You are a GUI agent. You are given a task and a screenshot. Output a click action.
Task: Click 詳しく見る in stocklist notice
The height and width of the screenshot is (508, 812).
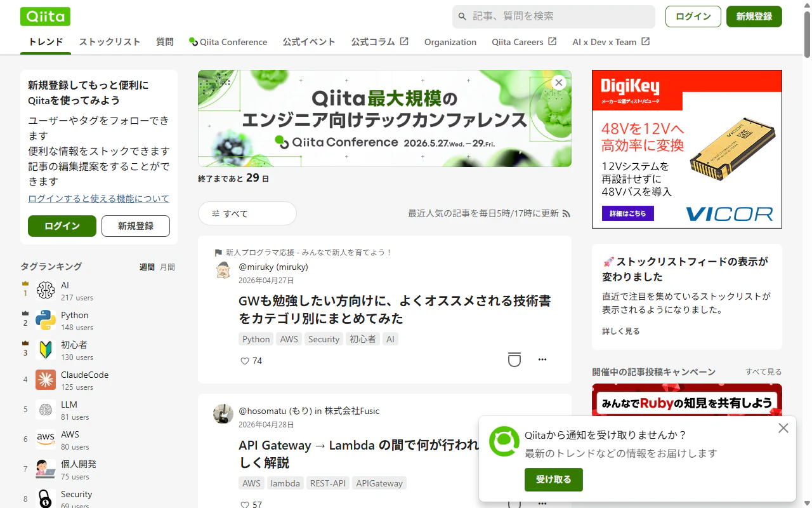621,331
